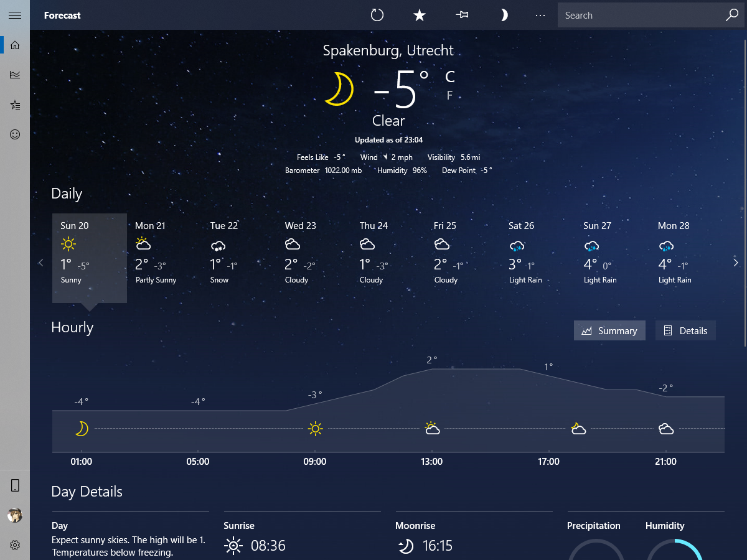The image size is (747, 560).
Task: Go to the Forecast home icon
Action: pyautogui.click(x=15, y=45)
